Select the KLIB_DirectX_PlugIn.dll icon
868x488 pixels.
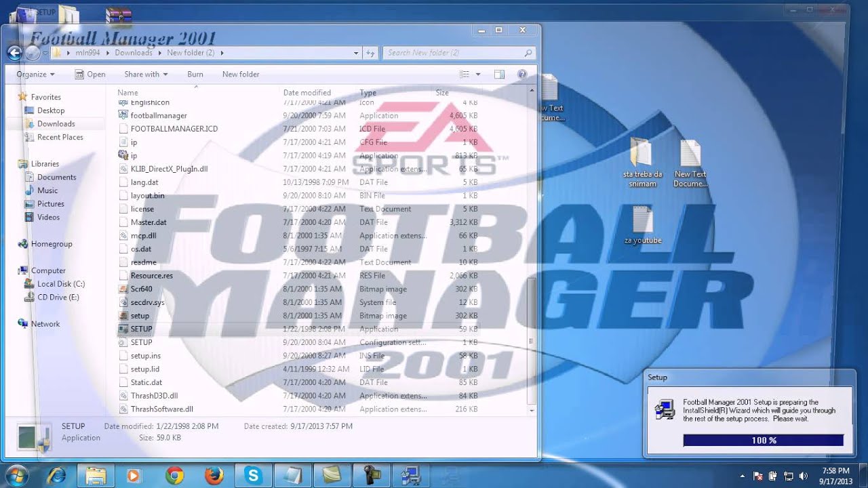pos(123,169)
